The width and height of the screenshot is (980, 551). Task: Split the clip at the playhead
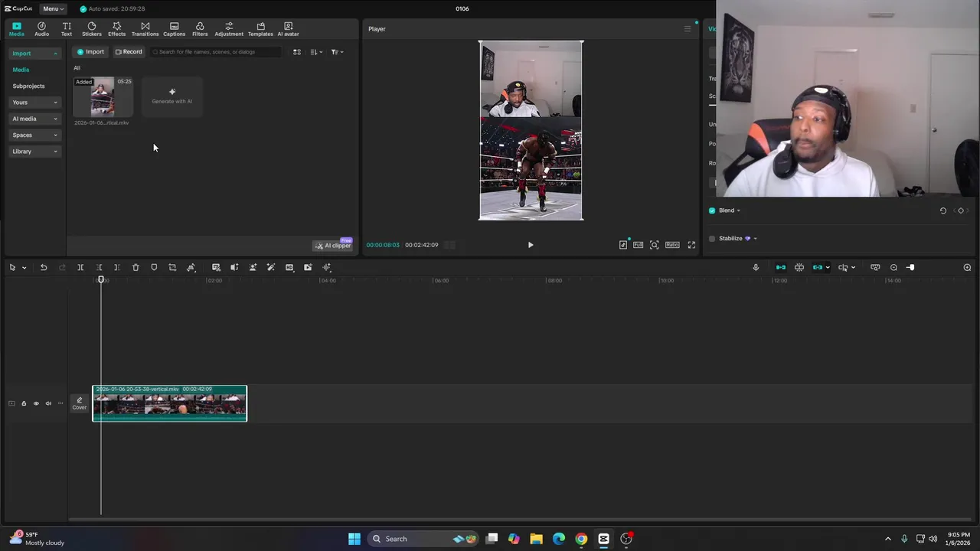80,267
